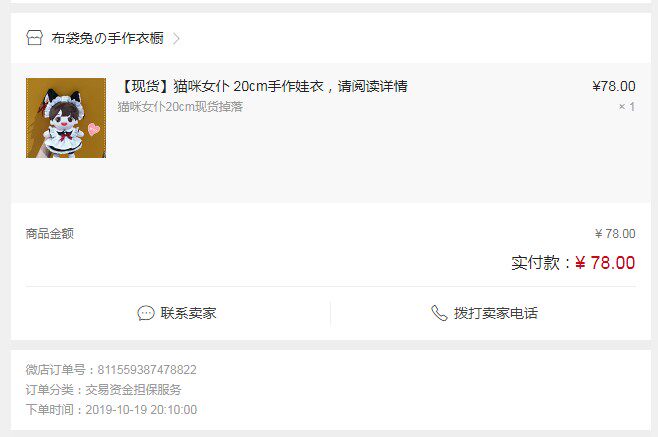Tap the 拨打卖家电话 button
This screenshot has width=658, height=437.
coord(485,313)
